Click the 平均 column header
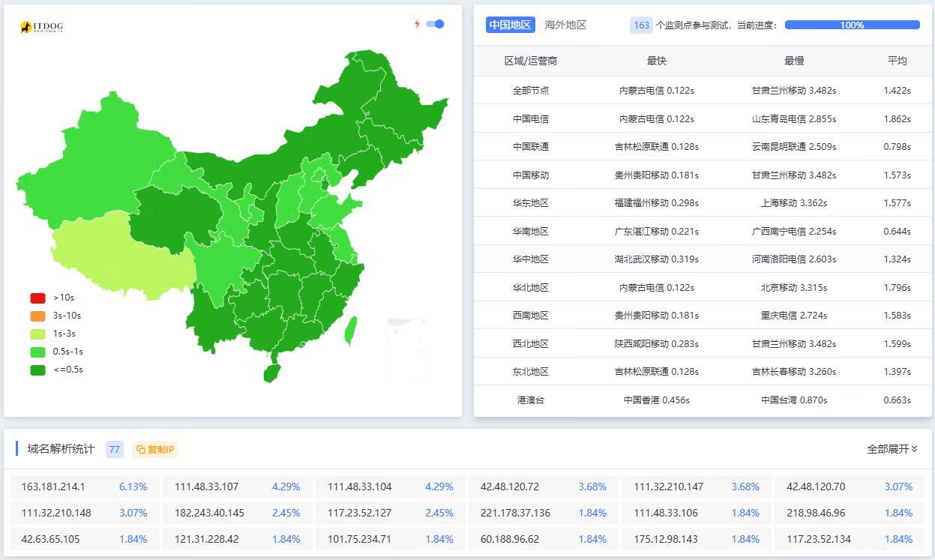The image size is (935, 560). pos(897,61)
